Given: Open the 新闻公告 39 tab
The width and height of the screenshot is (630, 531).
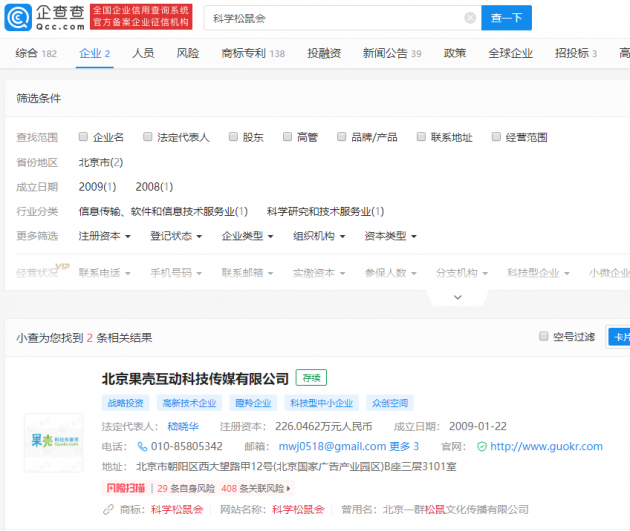Looking at the screenshot, I should 392,53.
